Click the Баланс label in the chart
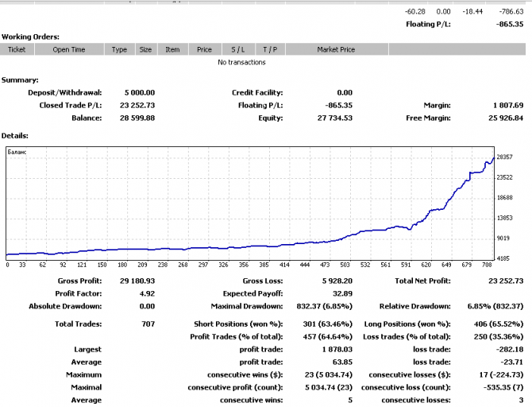 tap(17, 150)
